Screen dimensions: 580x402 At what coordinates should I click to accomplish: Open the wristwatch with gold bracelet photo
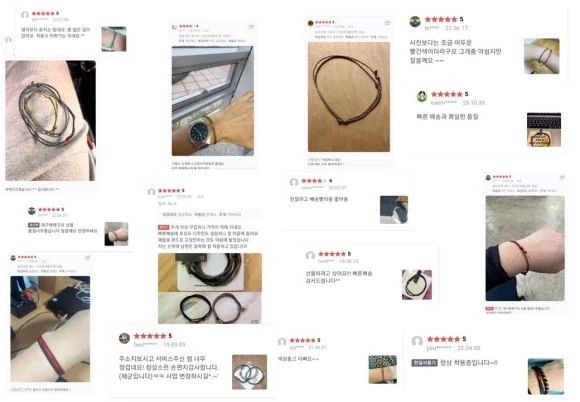(x=213, y=101)
